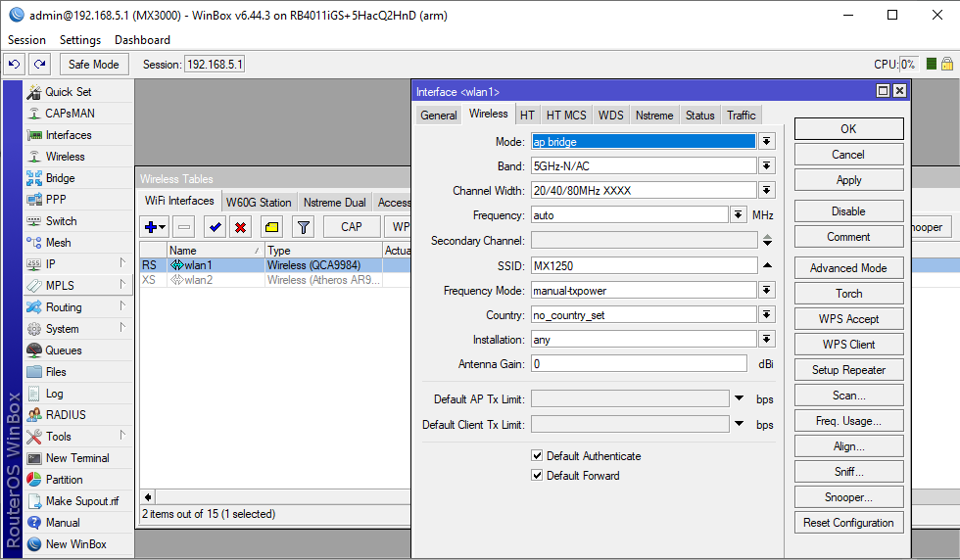The width and height of the screenshot is (960, 560).
Task: Click the yellow comment note icon
Action: [272, 227]
